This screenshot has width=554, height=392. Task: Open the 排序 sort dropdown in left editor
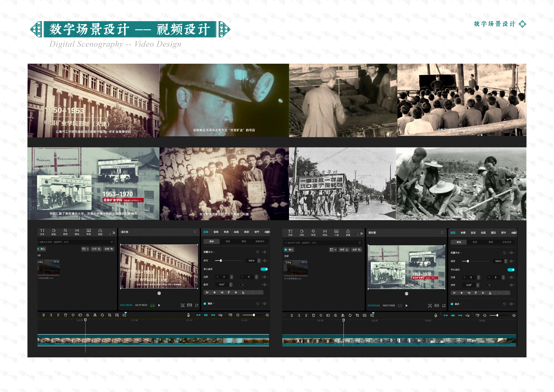pyautogui.click(x=96, y=249)
